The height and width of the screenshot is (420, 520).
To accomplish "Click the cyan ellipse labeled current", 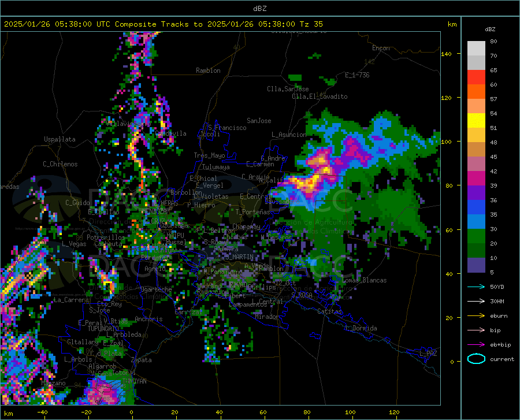I will (476, 359).
